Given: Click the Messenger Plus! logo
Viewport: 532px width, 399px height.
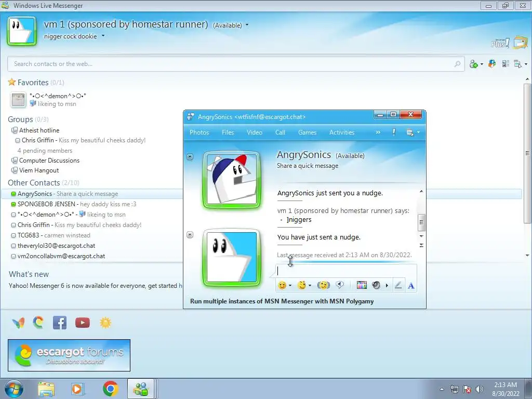Looking at the screenshot, I should point(500,43).
